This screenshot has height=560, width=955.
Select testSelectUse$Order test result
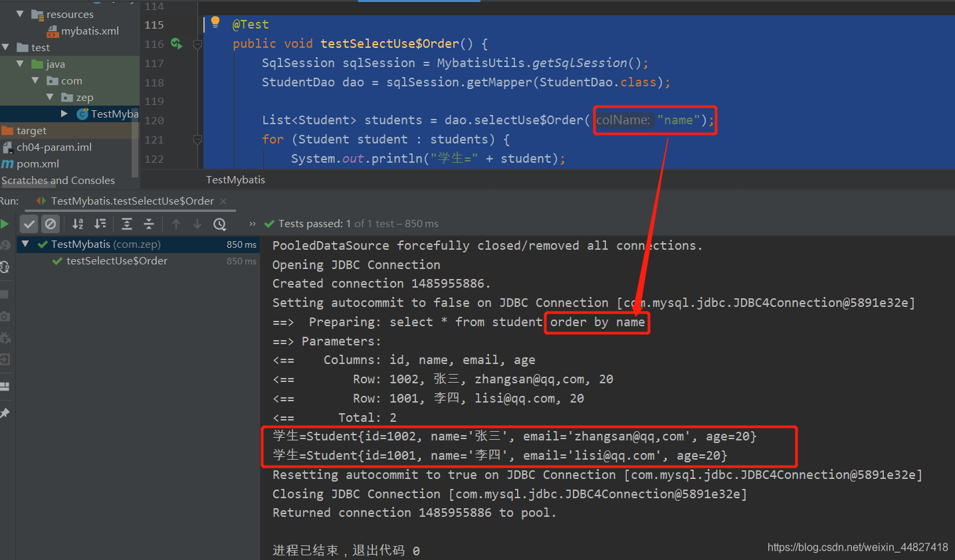[x=117, y=261]
